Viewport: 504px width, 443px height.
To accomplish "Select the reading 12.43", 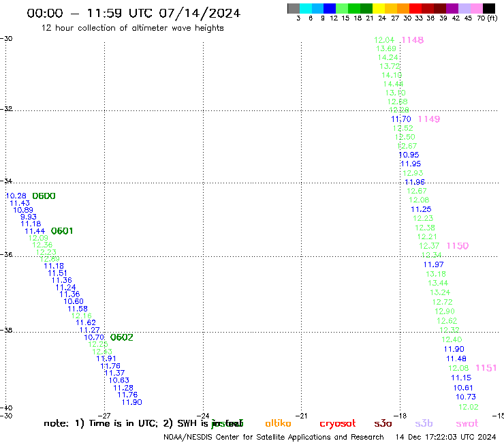I will 102,352.
